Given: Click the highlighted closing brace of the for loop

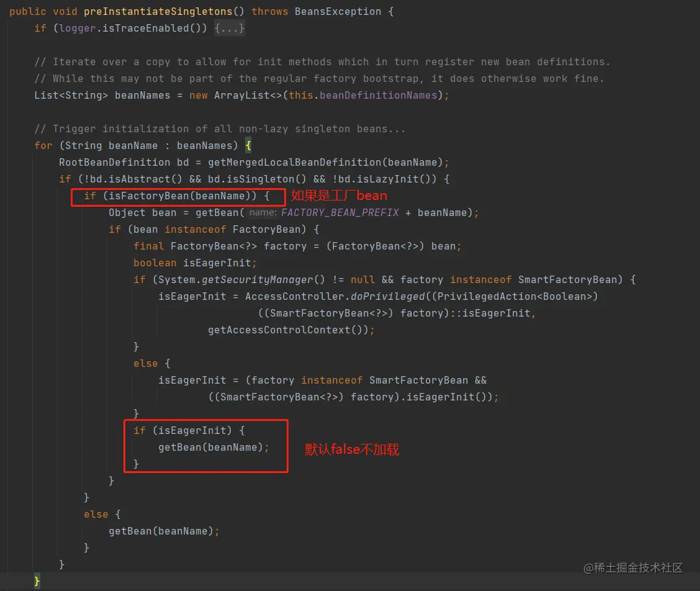Looking at the screenshot, I should (x=37, y=581).
